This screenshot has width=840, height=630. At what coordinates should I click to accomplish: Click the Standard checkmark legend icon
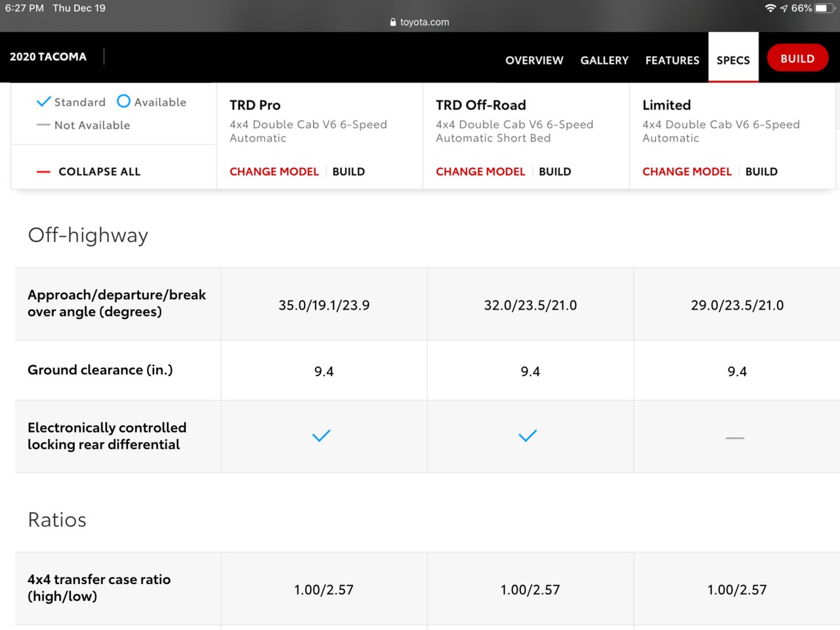(x=43, y=101)
